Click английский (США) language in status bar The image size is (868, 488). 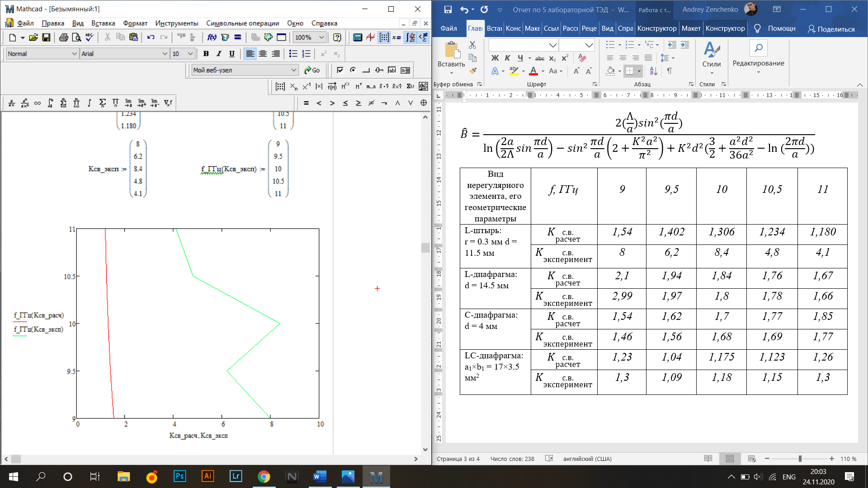tap(587, 459)
